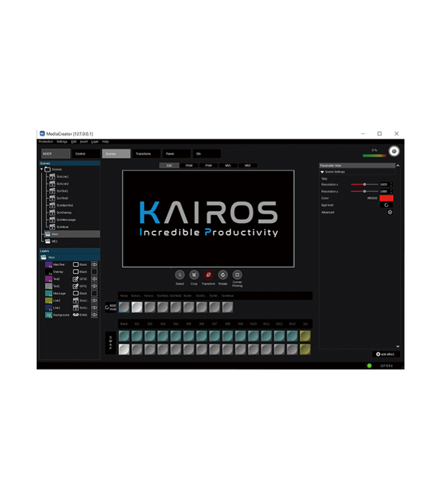Click the green connection status indicator
The height and width of the screenshot is (504, 441).
[369, 365]
